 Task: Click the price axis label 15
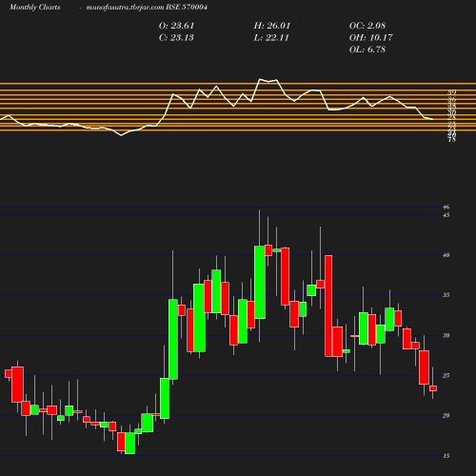446,456
